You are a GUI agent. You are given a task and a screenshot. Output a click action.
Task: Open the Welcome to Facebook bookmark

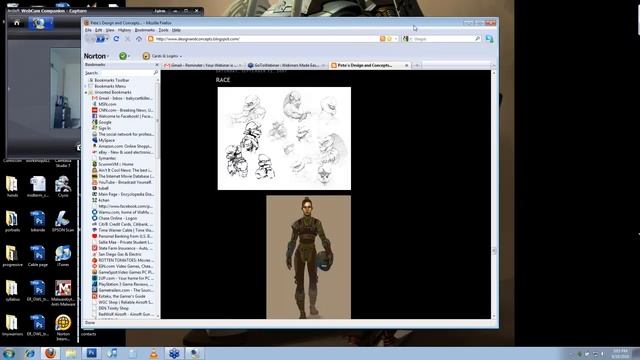coord(122,116)
